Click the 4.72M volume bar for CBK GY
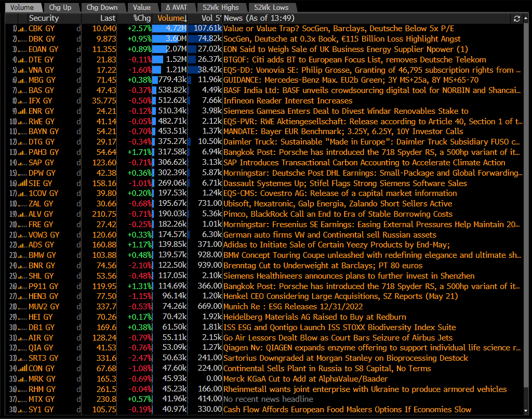 pos(170,29)
